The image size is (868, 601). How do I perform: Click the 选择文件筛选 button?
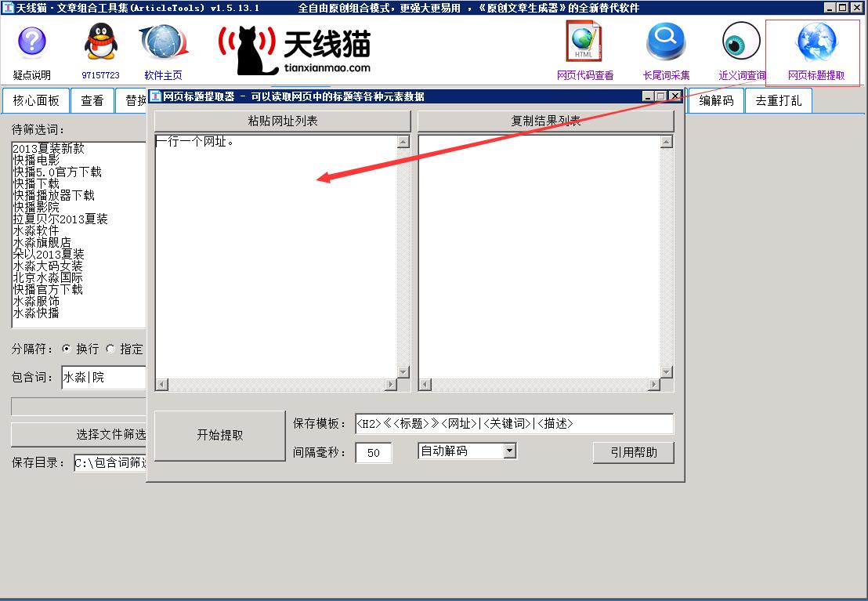pos(78,434)
